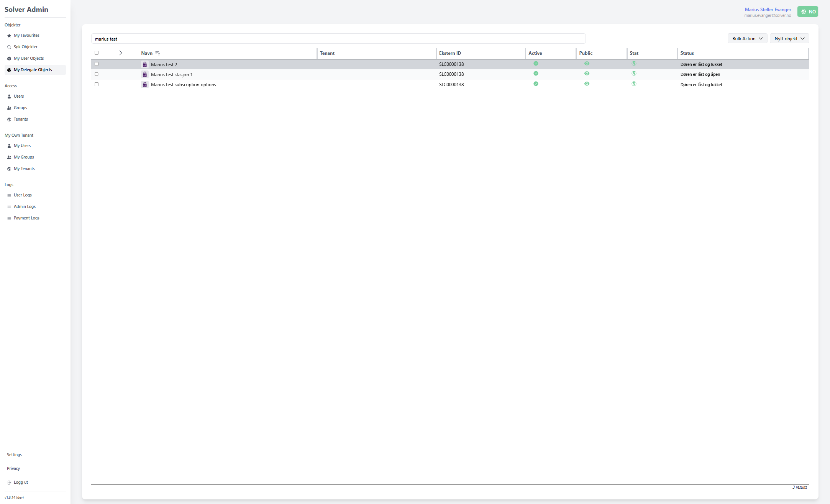Click the lock icon for Marius test stasjon 1

coord(145,74)
